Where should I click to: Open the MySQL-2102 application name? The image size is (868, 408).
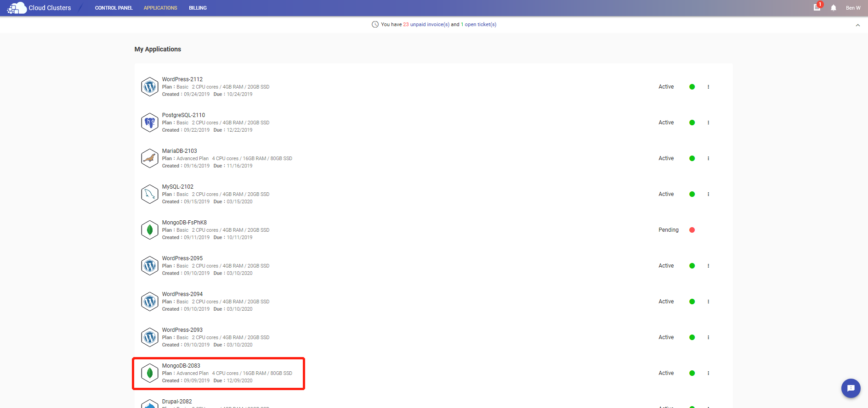(177, 187)
